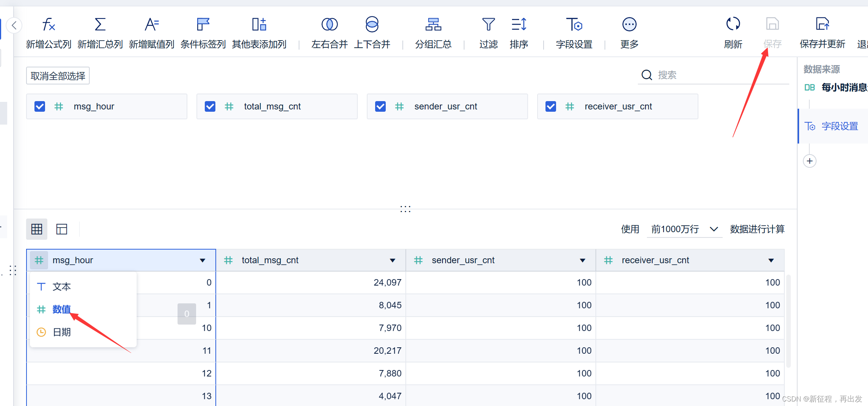Collapse panel with the back chevron button

14,25
